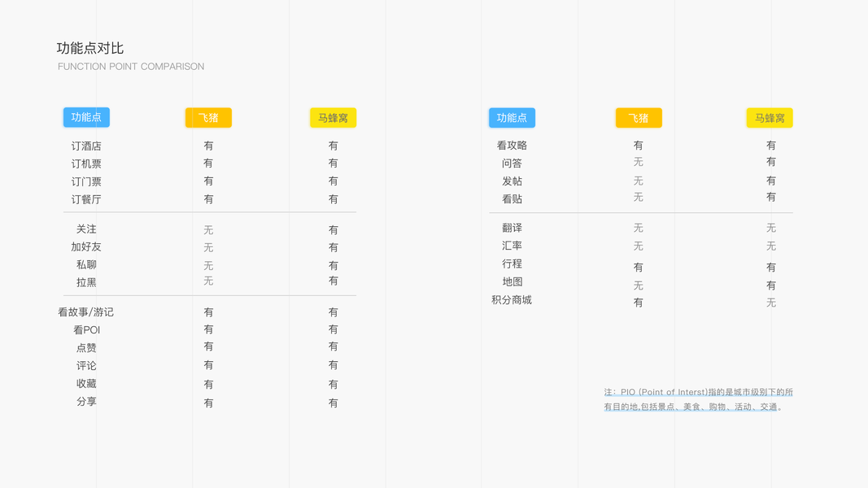Select the 积分商城 row label
This screenshot has width=868, height=488.
(512, 300)
